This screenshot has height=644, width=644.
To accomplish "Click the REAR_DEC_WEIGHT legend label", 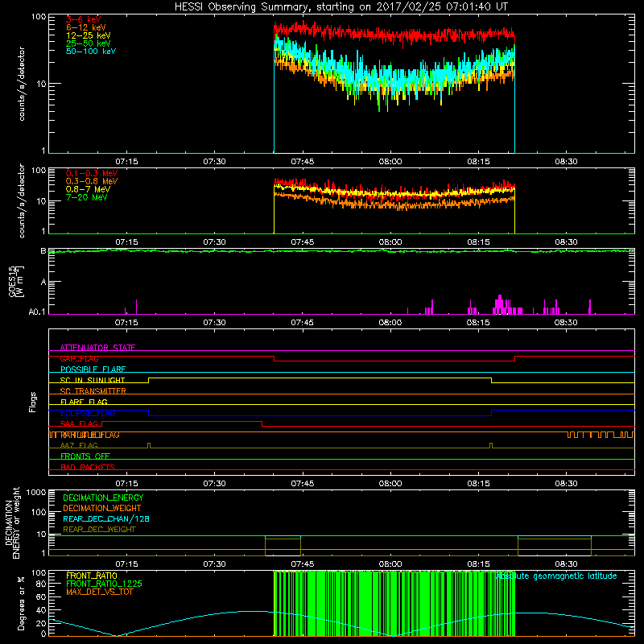I will [99, 530].
